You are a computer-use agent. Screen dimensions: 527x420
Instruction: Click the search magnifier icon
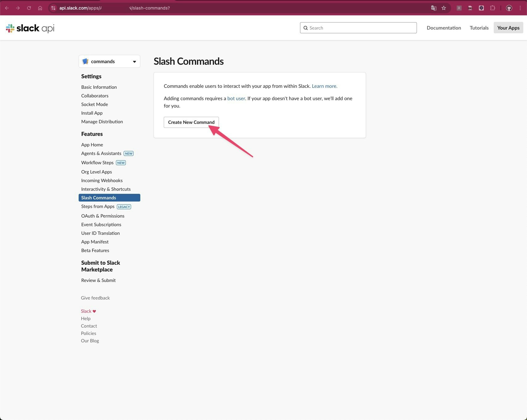coord(306,28)
